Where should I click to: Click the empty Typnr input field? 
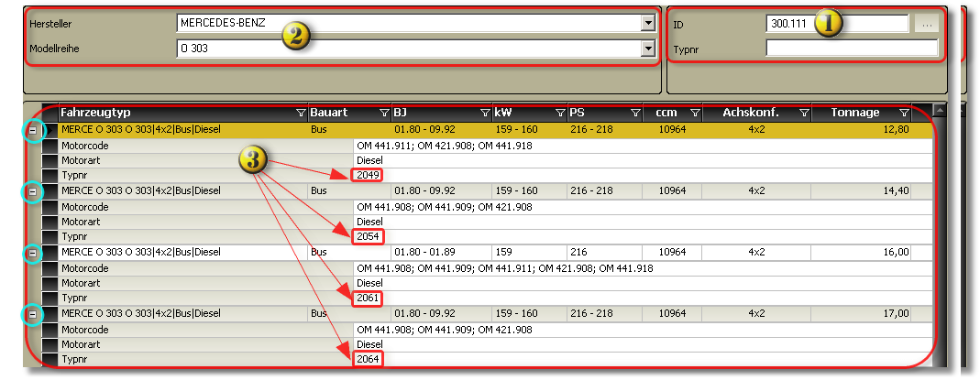click(852, 48)
